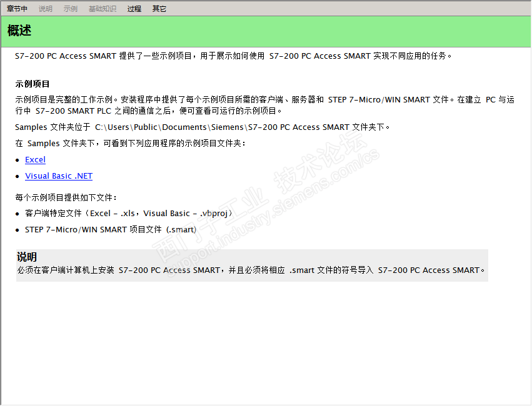Click the greyed 基础知识 navigation item

pyautogui.click(x=103, y=9)
